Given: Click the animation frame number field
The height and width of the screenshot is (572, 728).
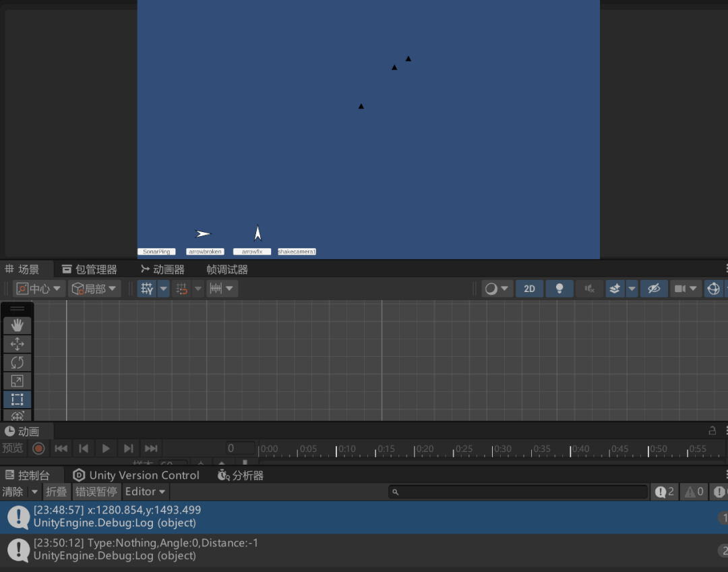Looking at the screenshot, I should [240, 448].
